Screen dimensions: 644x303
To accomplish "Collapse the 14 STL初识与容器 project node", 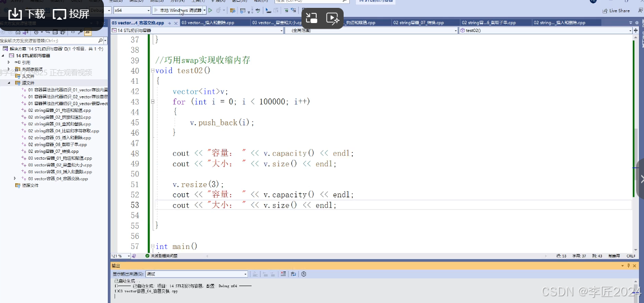I will pos(4,56).
